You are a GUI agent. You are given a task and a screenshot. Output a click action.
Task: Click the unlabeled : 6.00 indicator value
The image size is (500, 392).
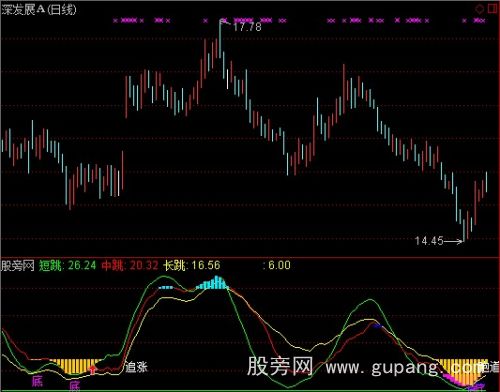coord(277,266)
